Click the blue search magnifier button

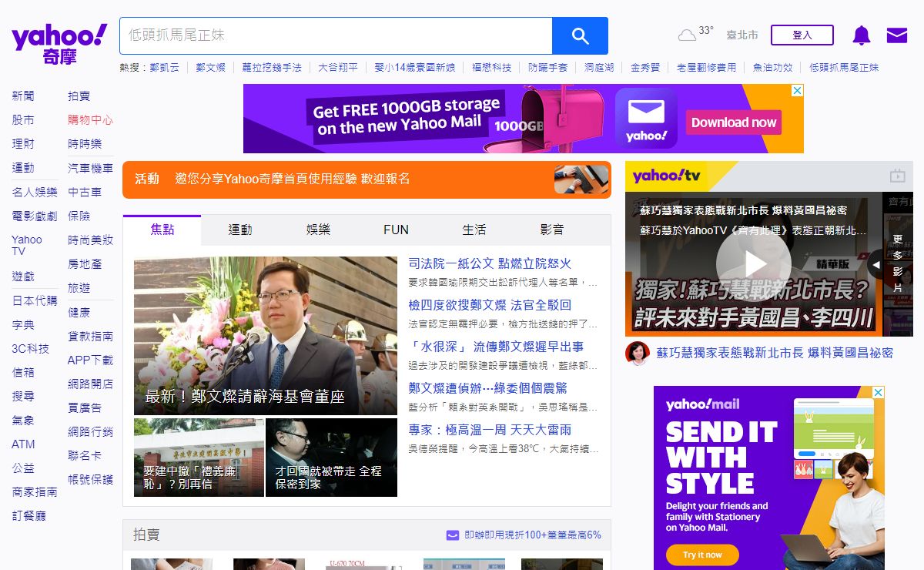(580, 35)
